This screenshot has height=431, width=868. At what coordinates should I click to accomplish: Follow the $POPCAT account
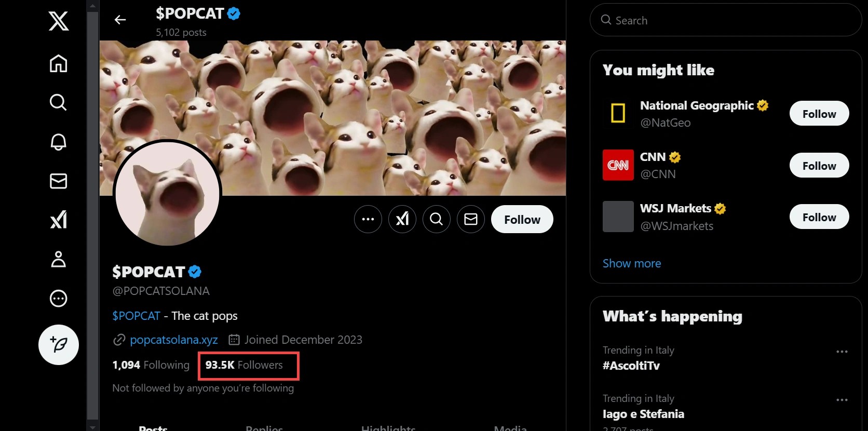pyautogui.click(x=522, y=219)
